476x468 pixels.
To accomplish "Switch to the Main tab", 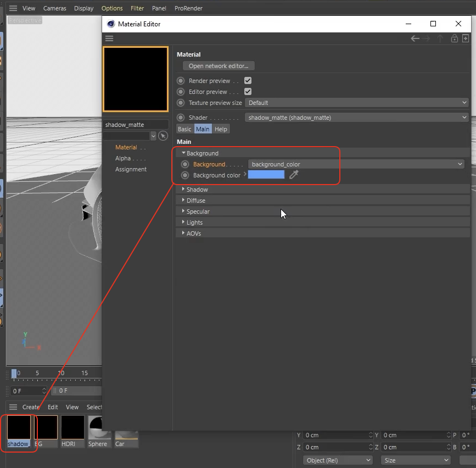I will click(203, 129).
